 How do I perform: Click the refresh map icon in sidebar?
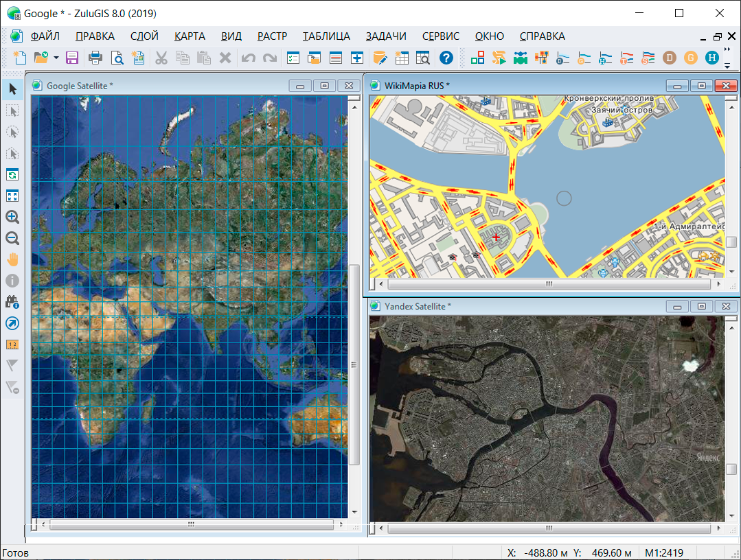pos(12,174)
